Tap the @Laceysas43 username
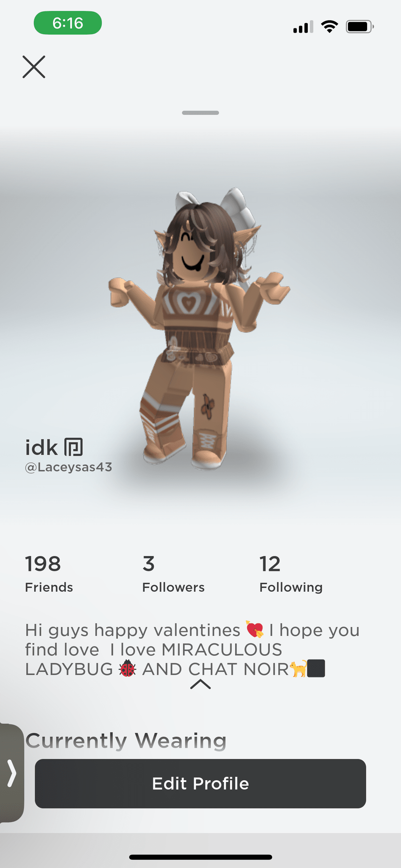Screen dimensions: 401x868 [x=69, y=467]
